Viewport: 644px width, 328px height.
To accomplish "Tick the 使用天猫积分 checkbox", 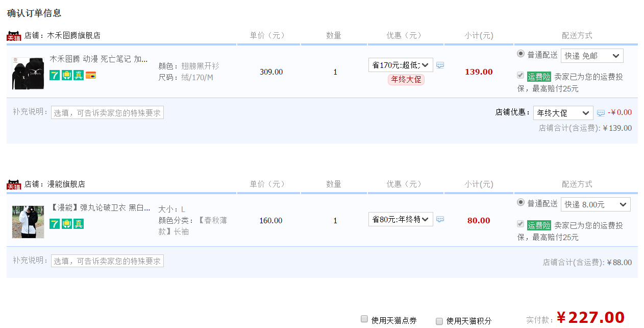I will click(x=439, y=321).
